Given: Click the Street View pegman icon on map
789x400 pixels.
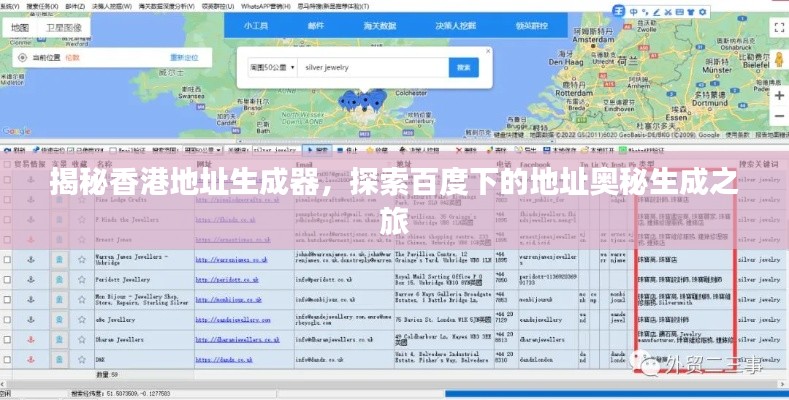Looking at the screenshot, I should click(x=779, y=59).
